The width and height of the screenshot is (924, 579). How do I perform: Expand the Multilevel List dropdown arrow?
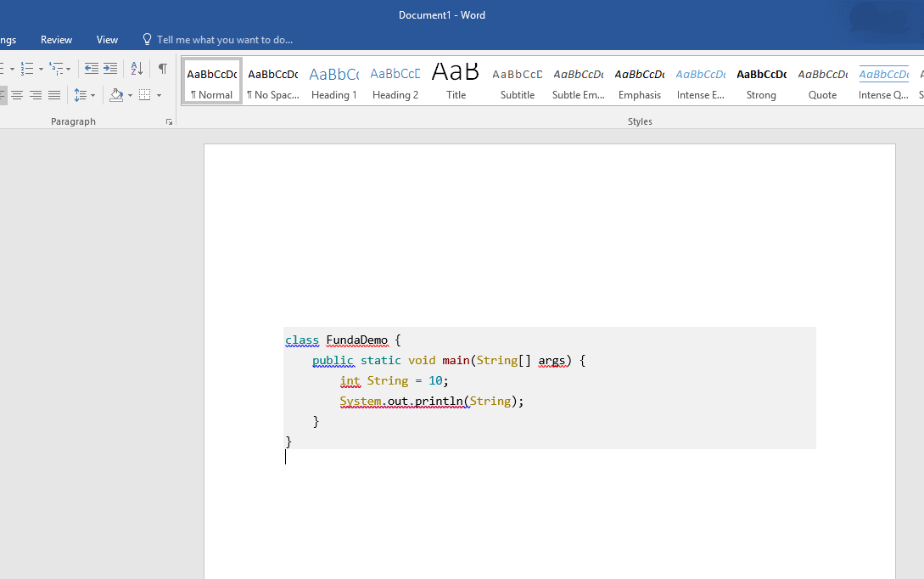point(69,69)
